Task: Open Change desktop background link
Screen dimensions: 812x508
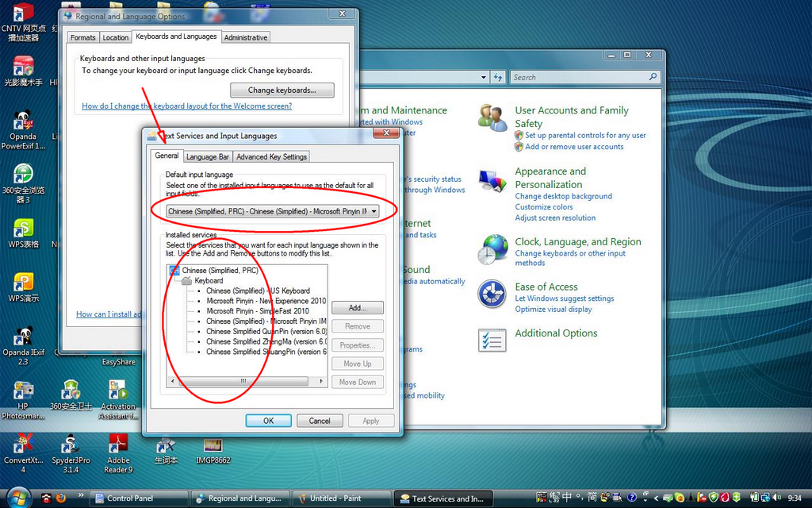Action: 564,196
